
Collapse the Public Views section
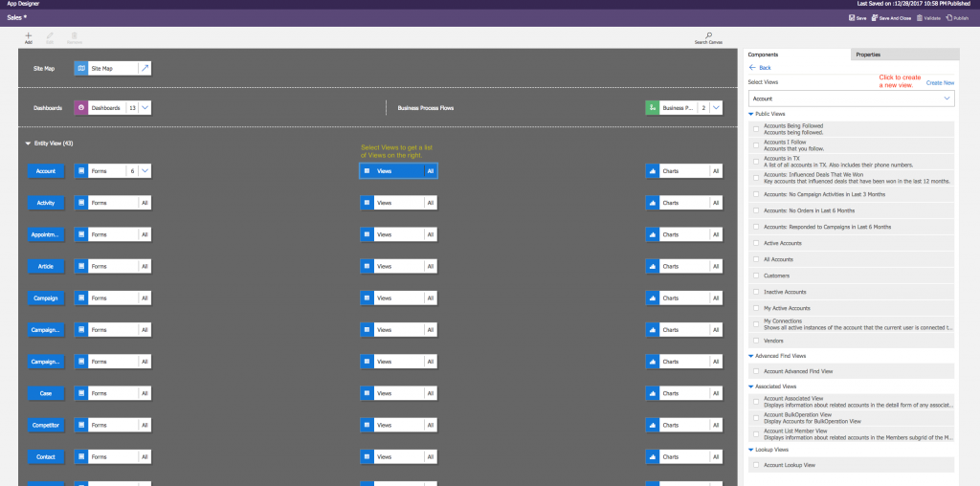point(751,114)
